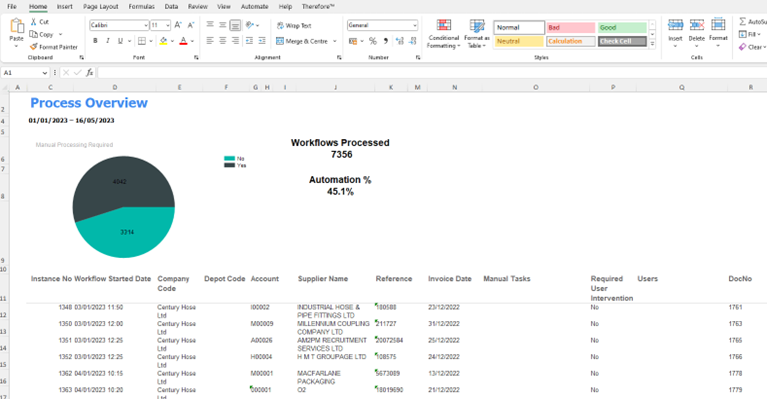Switch to the Insert tab

(65, 6)
